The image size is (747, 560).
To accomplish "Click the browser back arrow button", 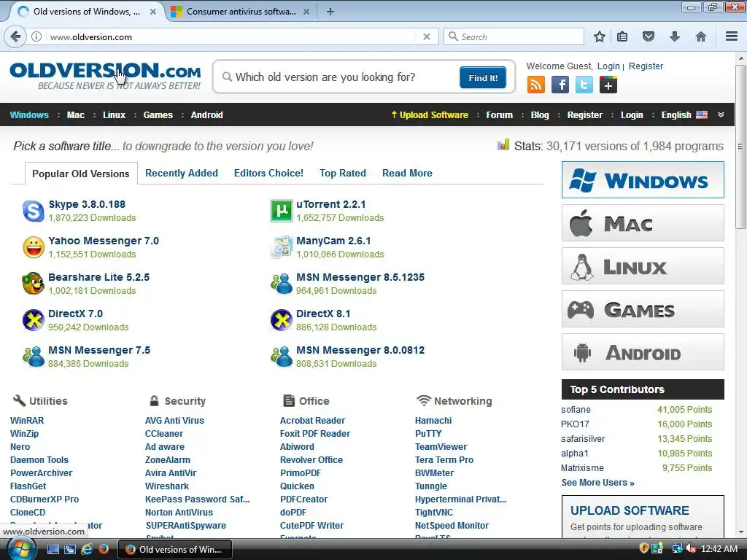I will [15, 36].
